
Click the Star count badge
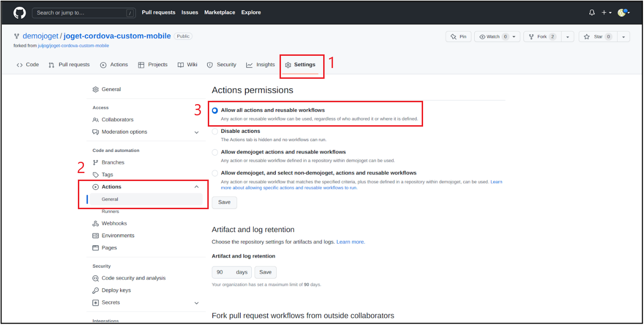(x=608, y=37)
